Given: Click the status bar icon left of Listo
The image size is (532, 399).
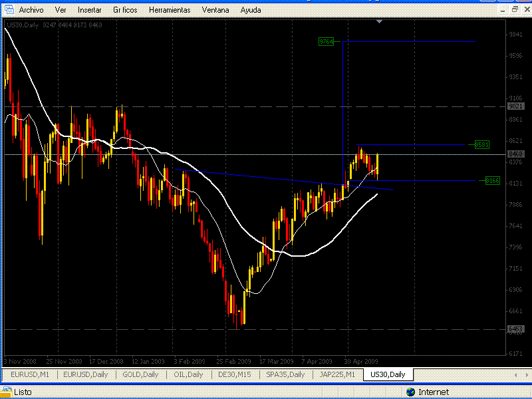Looking at the screenshot, I should tap(6, 391).
